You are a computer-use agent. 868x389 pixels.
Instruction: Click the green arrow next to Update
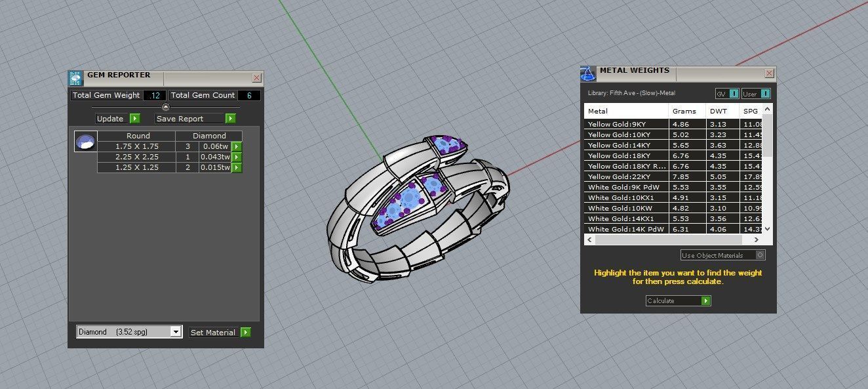(x=135, y=119)
